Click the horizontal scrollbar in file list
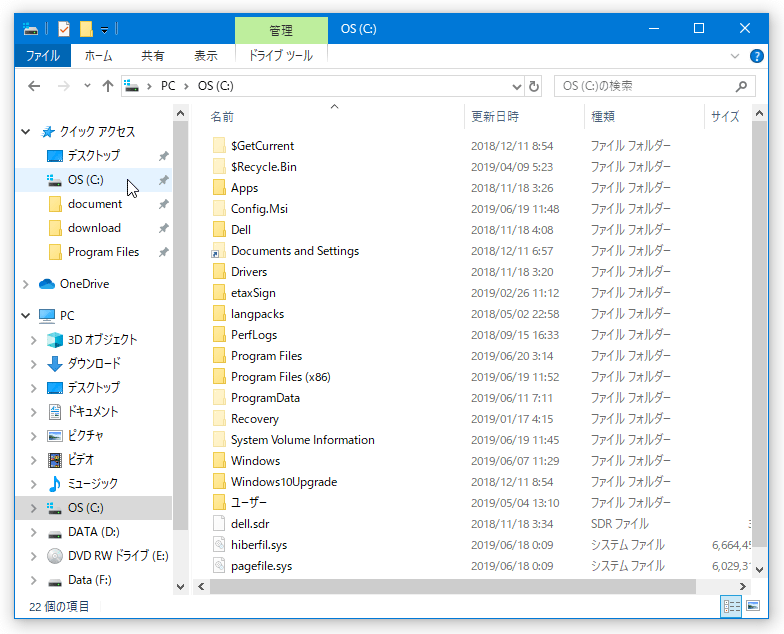The width and height of the screenshot is (784, 634). point(452,586)
